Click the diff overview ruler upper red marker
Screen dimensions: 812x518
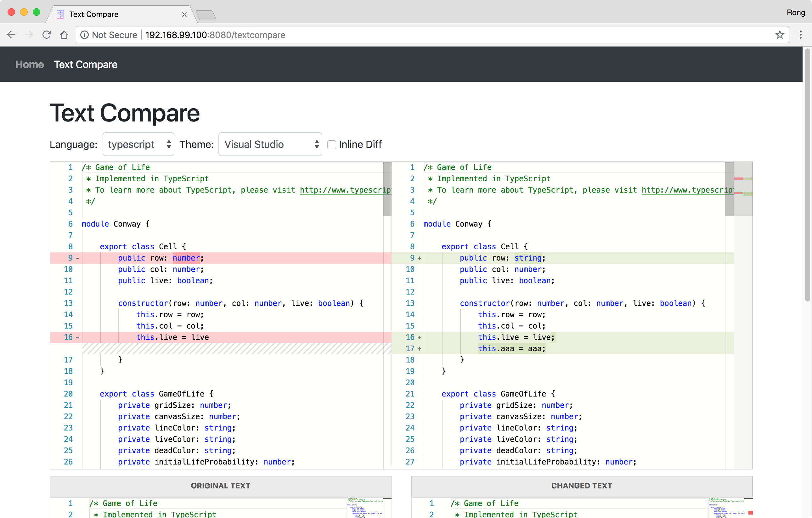[x=738, y=179]
